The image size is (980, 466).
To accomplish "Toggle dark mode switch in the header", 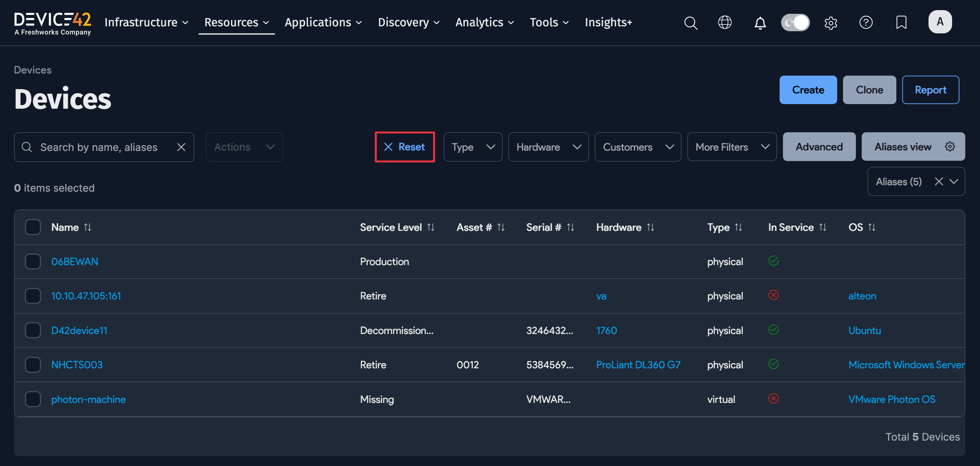I will [x=795, y=22].
